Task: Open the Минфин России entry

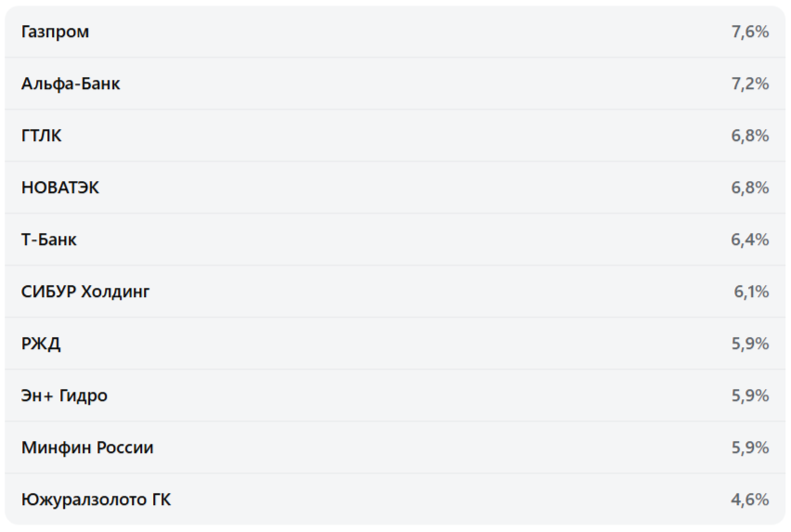Action: pos(87,448)
